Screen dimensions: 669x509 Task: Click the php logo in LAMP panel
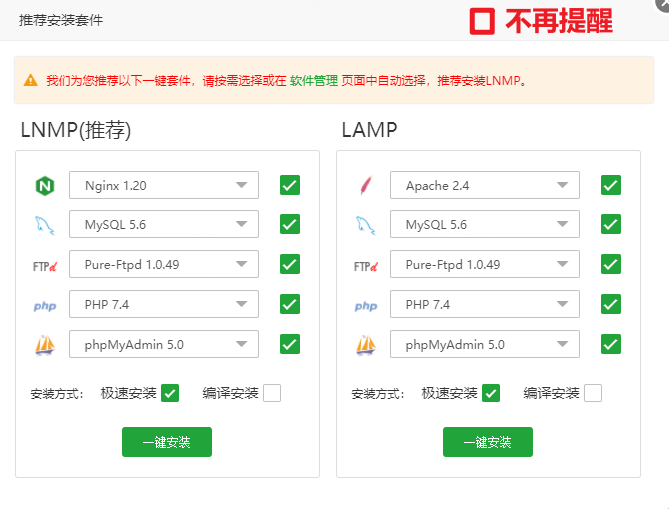click(x=366, y=306)
